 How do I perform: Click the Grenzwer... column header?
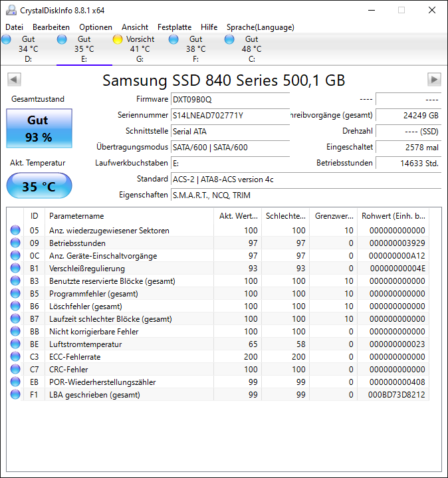(334, 216)
